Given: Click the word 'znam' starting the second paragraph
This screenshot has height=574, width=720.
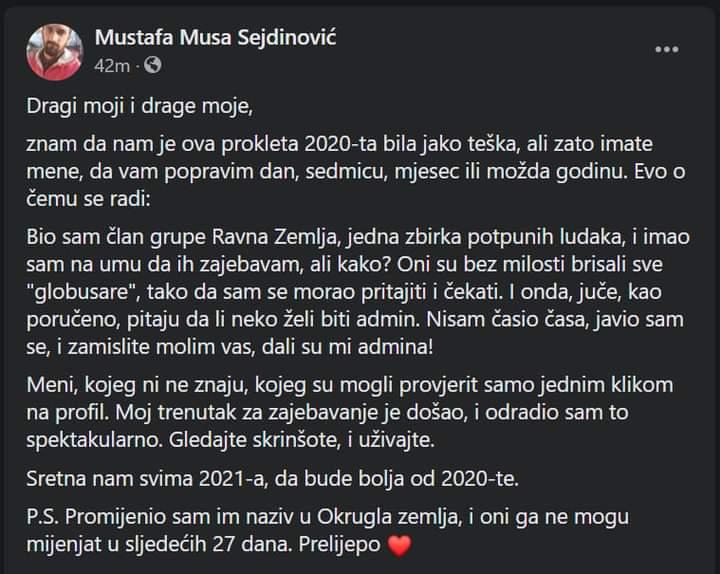Looking at the screenshot, I should [x=52, y=144].
